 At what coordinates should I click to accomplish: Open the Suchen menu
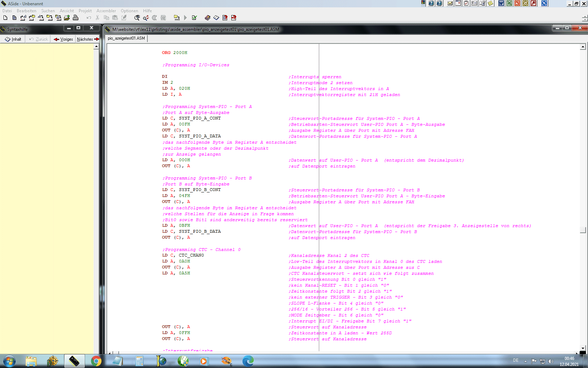pyautogui.click(x=48, y=11)
